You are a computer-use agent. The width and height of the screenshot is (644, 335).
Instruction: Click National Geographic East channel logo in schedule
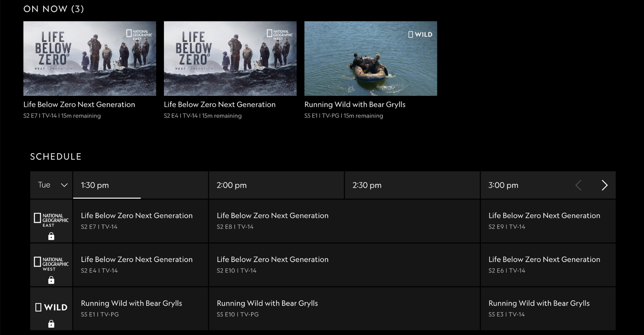51,220
